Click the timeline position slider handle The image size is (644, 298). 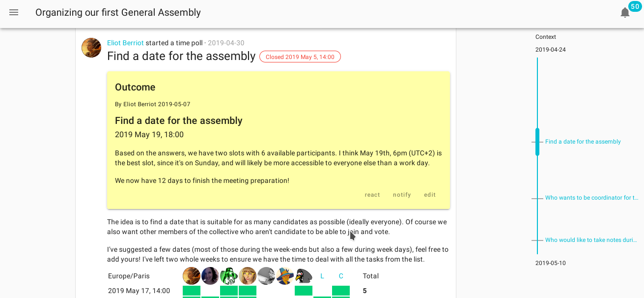pyautogui.click(x=537, y=142)
